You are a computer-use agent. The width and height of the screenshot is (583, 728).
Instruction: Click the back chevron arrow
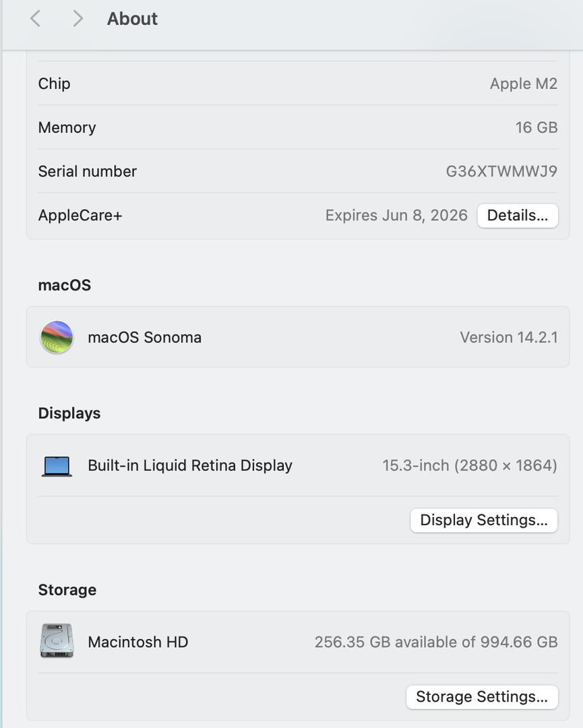coord(36,19)
